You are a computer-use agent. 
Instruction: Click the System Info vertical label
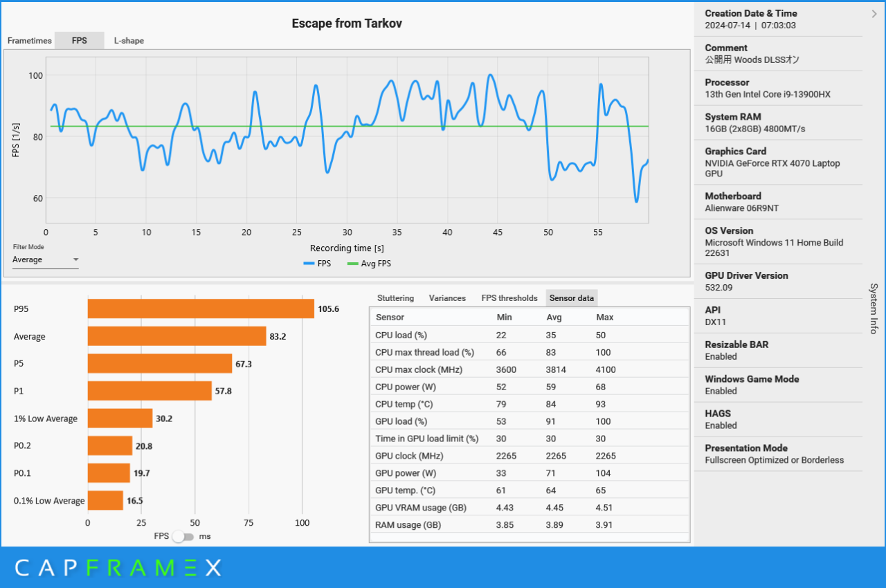(874, 309)
